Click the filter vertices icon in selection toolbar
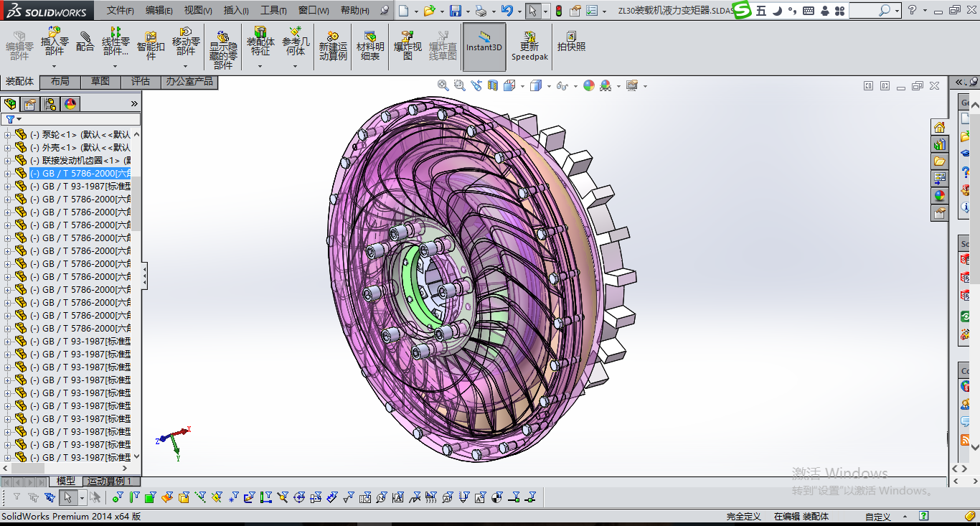The width and height of the screenshot is (980, 526). click(117, 497)
